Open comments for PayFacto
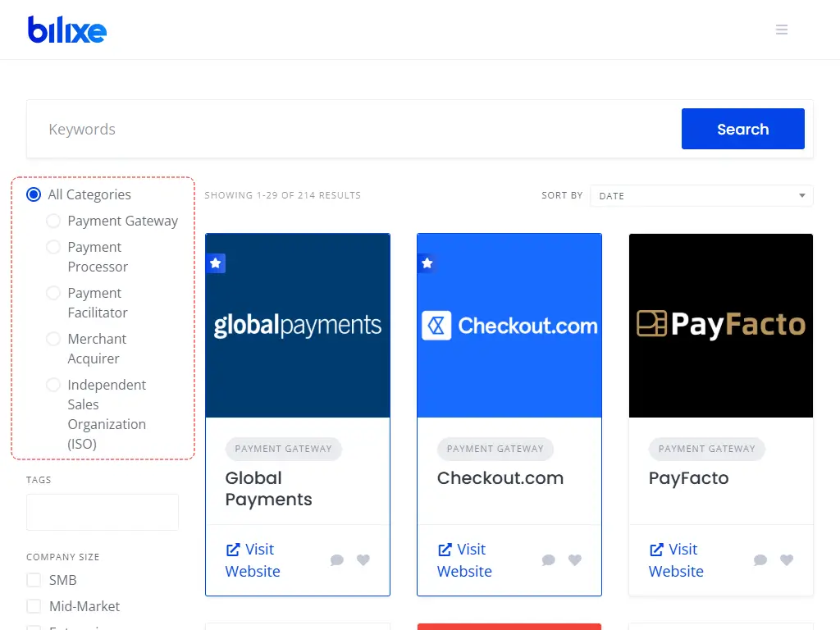Screen dimensions: 840x630 760,559
